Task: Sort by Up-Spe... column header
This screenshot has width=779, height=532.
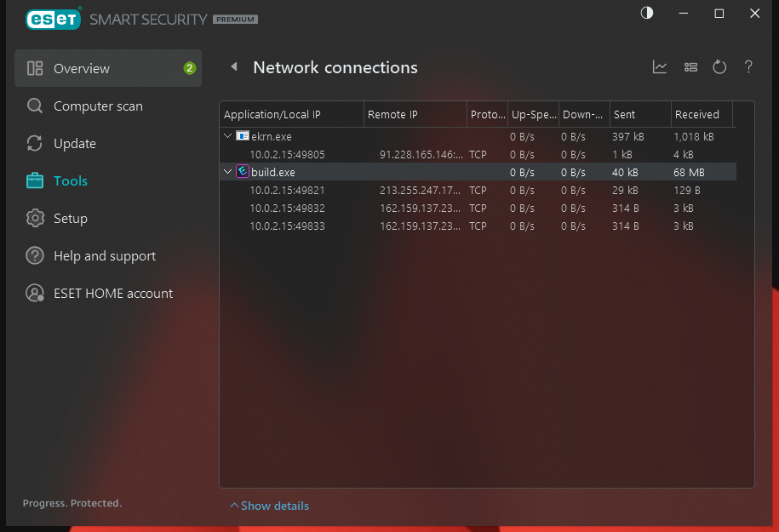Action: (534, 114)
